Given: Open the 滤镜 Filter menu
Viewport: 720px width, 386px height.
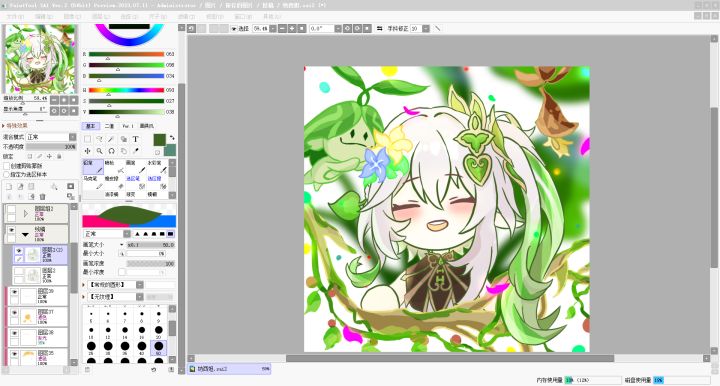Looking at the screenshot, I should click(186, 17).
